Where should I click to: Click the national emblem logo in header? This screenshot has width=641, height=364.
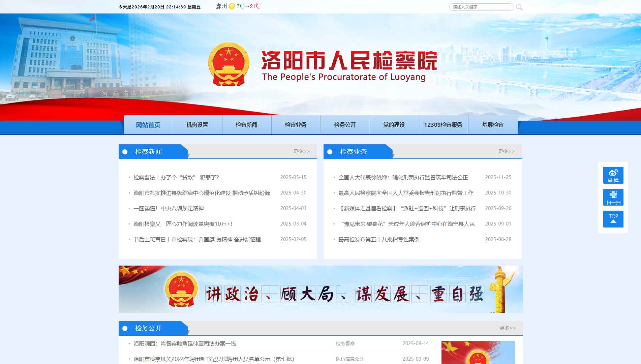pyautogui.click(x=228, y=64)
